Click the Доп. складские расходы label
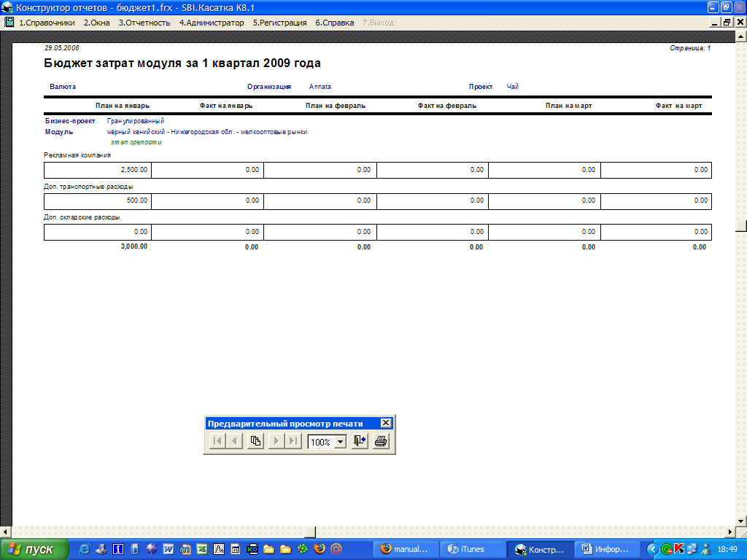The height and width of the screenshot is (560, 747). [82, 217]
